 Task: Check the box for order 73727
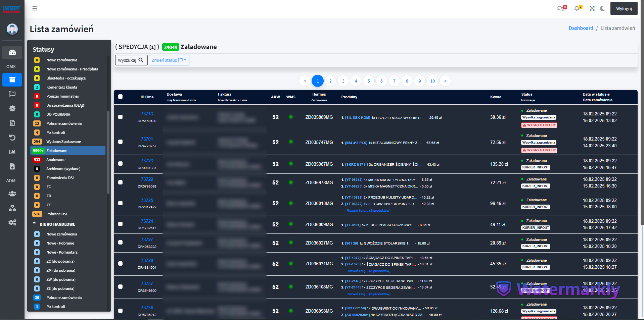coord(120,242)
